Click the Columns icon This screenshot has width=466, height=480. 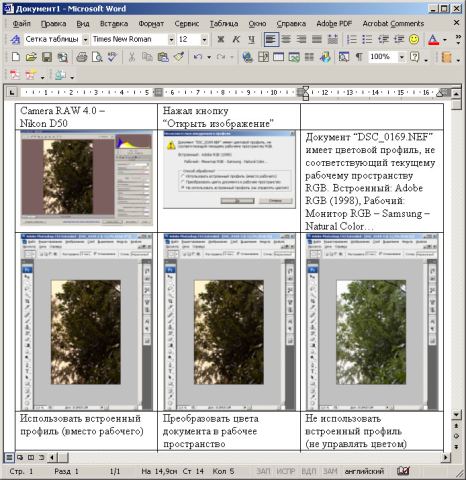(x=309, y=57)
